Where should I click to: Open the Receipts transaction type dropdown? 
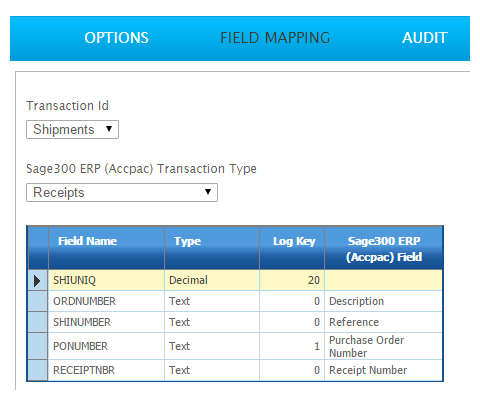pyautogui.click(x=122, y=192)
